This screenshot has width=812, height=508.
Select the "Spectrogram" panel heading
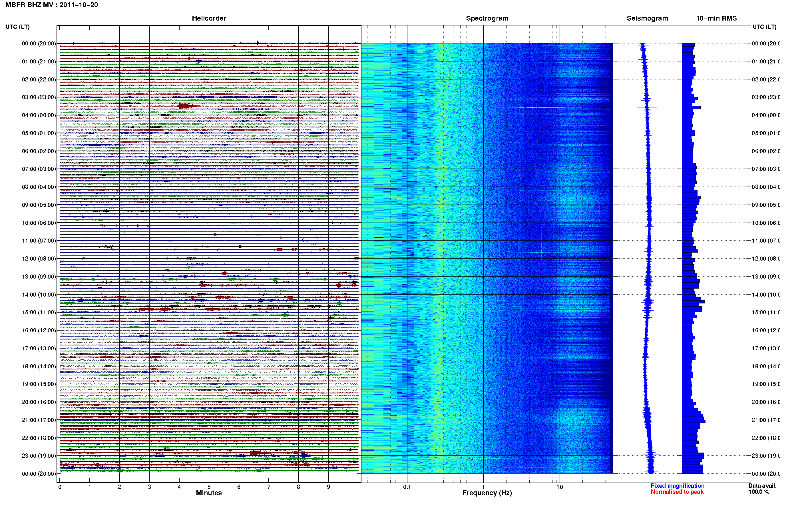pos(487,18)
